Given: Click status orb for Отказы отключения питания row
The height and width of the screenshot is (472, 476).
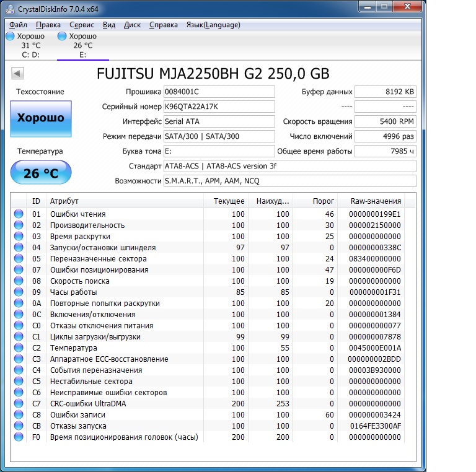Looking at the screenshot, I should pyautogui.click(x=19, y=325).
